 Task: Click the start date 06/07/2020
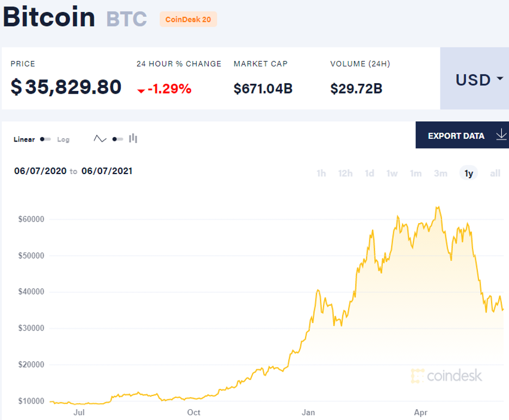40,171
